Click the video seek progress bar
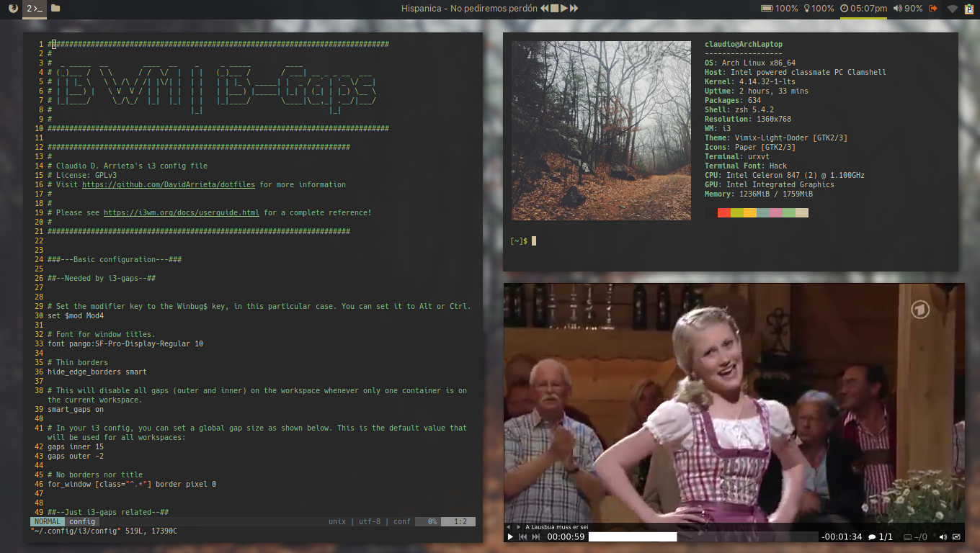Viewport: 980px width, 553px height. pyautogui.click(x=703, y=536)
